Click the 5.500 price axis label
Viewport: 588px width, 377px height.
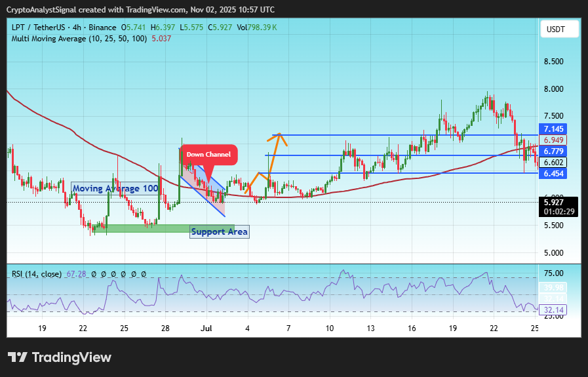tap(554, 225)
